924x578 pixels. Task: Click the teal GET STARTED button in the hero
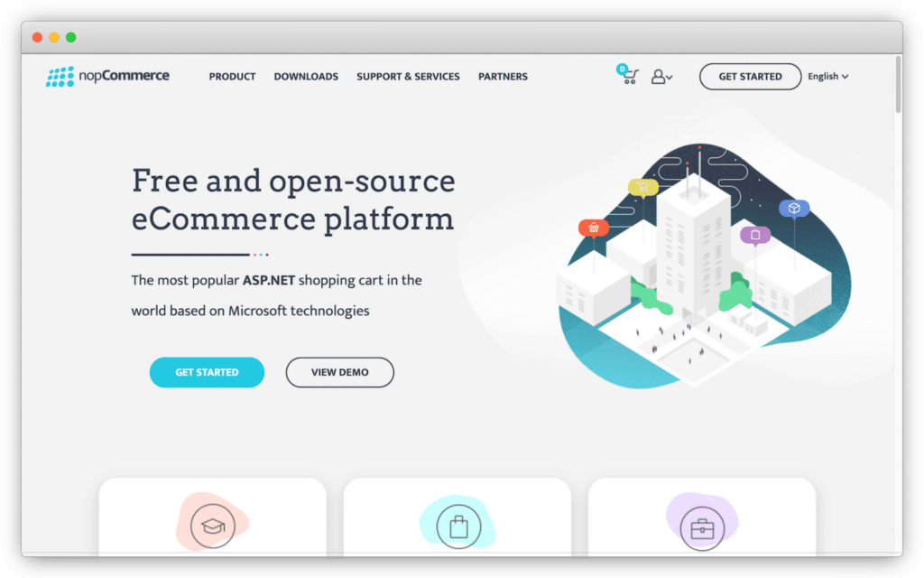(x=207, y=372)
